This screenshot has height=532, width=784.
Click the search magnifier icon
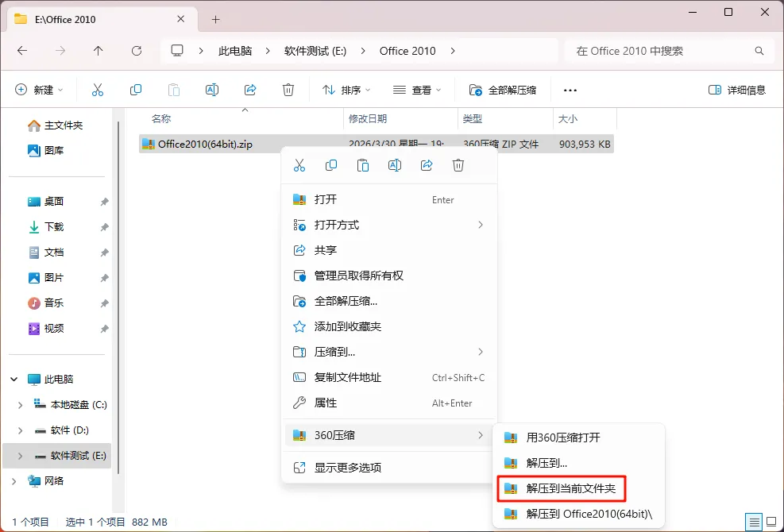click(x=759, y=51)
